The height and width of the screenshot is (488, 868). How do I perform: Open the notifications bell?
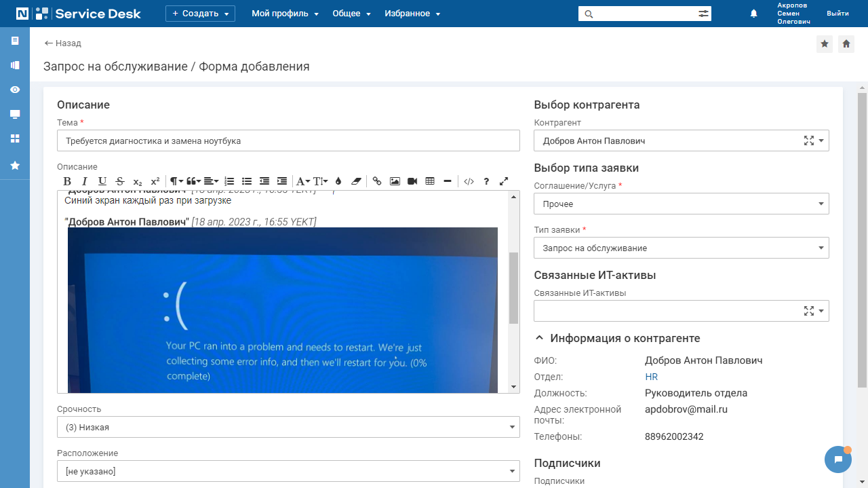(753, 14)
